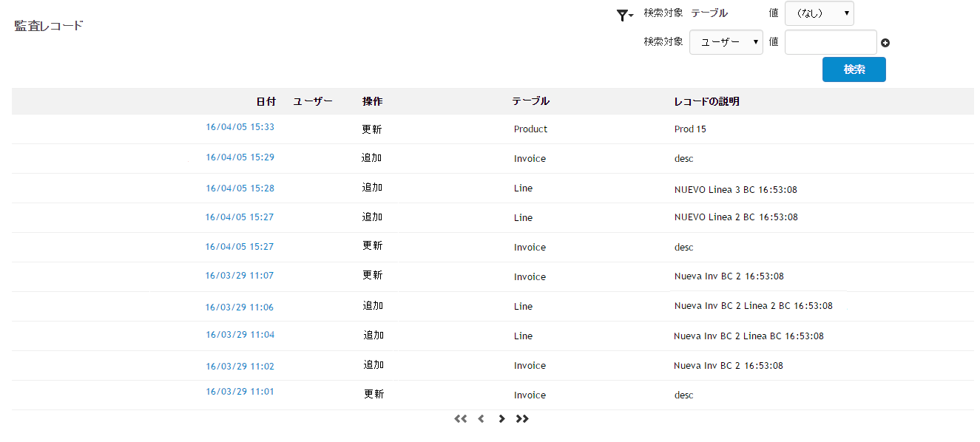Jump to the last page of records
This screenshot has width=980, height=442.
(x=522, y=419)
